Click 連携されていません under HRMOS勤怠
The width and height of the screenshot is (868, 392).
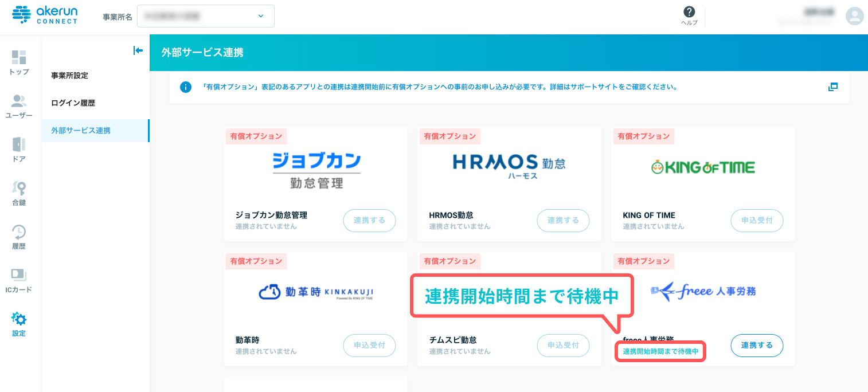click(460, 226)
